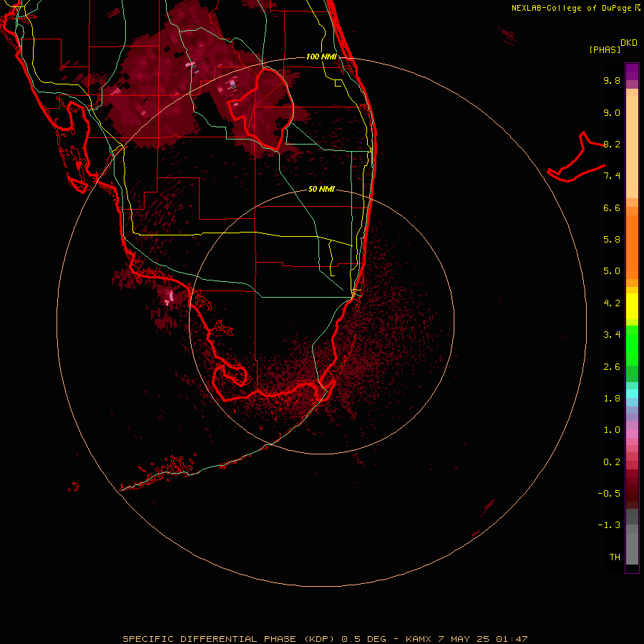
Task: Click the bright green colorbar segment
Action: point(632,345)
